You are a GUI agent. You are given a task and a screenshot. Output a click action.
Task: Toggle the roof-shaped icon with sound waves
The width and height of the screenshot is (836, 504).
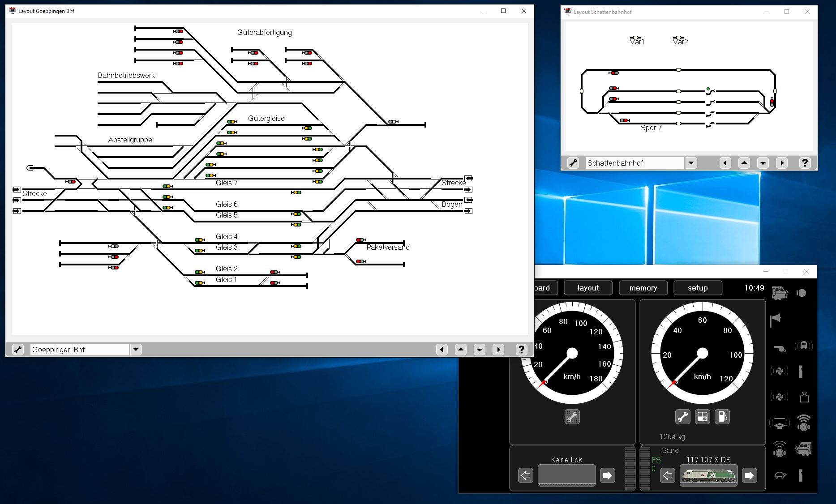pos(779,423)
